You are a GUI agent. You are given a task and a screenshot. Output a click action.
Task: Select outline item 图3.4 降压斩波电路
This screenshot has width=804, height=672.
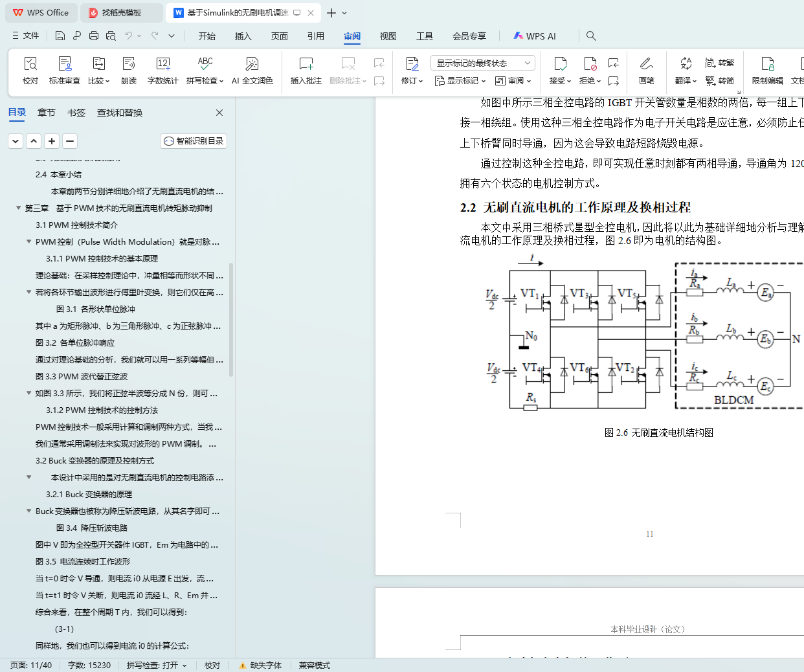point(92,528)
